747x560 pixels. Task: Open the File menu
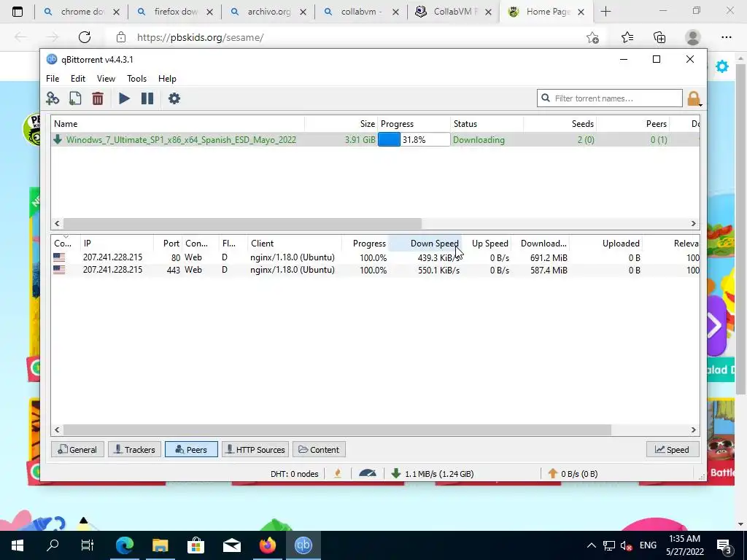53,79
